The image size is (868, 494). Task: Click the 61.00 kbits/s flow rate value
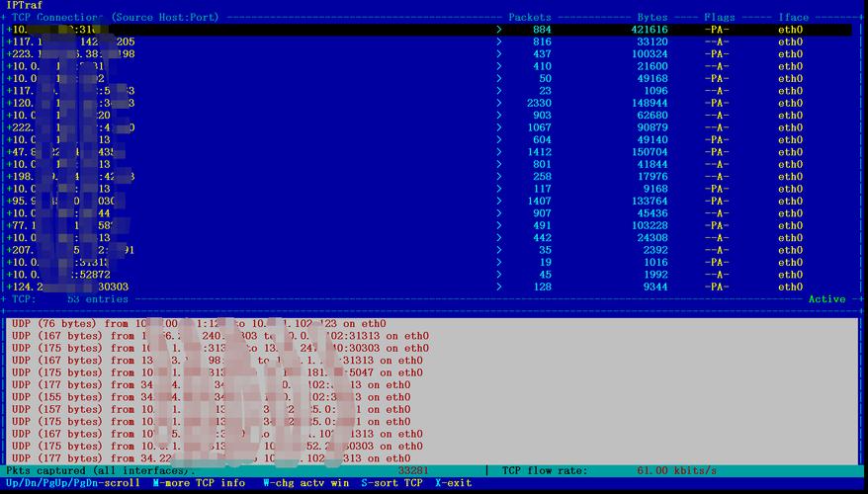(677, 470)
